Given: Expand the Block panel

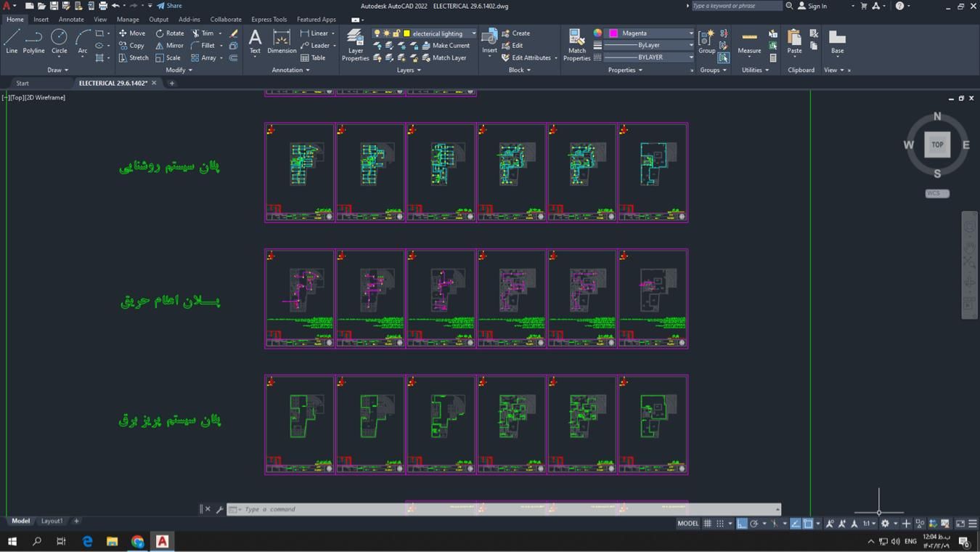Looking at the screenshot, I should [x=519, y=70].
